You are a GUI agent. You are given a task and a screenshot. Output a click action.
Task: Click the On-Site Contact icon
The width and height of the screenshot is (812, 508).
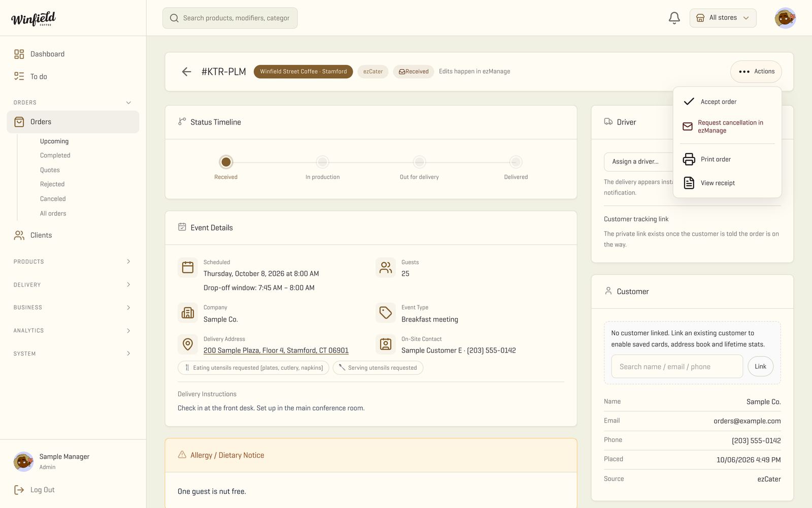point(386,344)
